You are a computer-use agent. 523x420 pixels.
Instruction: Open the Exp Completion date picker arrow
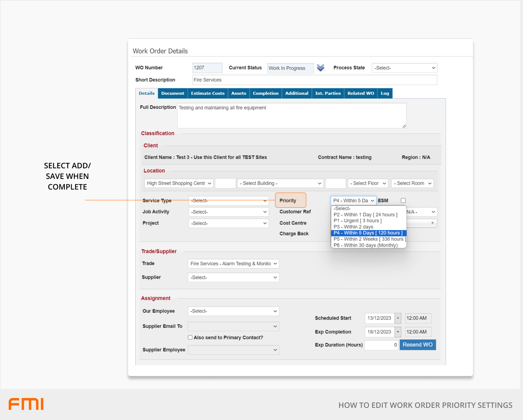tap(398, 332)
